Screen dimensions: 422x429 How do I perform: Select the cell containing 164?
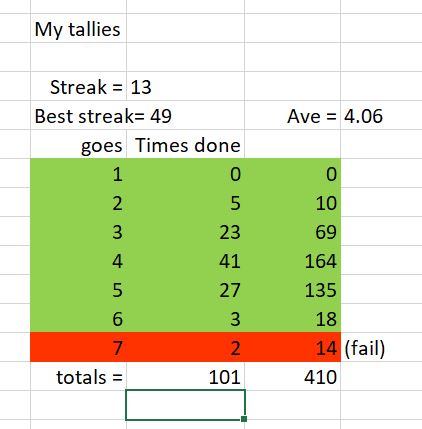point(293,260)
